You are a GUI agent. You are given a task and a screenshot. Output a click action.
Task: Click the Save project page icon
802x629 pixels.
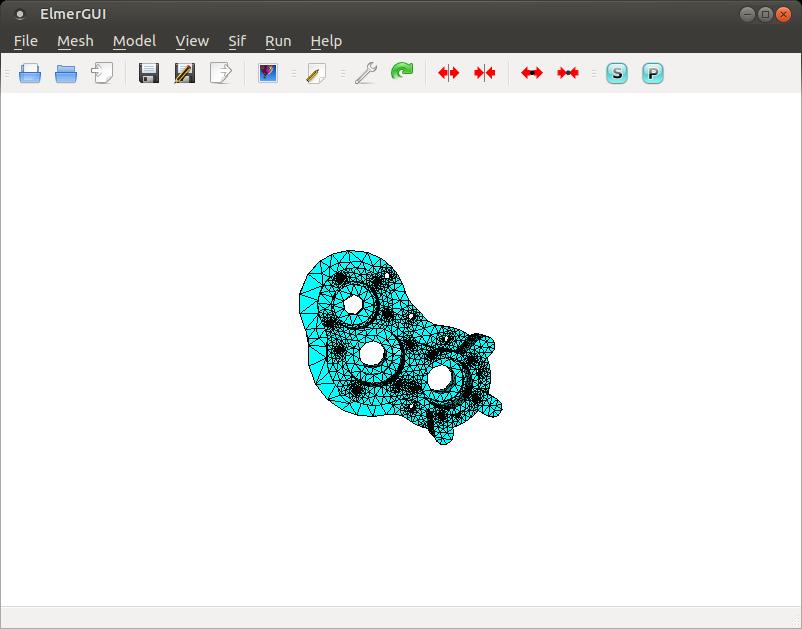pos(220,73)
